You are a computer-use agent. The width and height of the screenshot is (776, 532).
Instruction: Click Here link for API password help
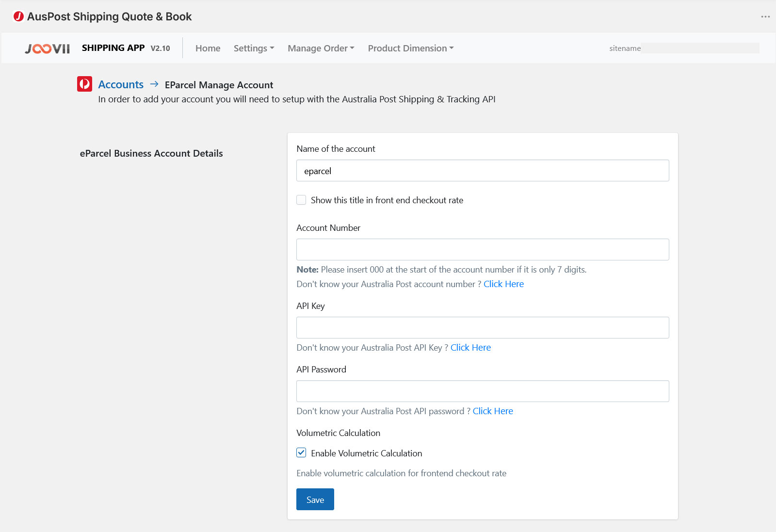(x=493, y=411)
